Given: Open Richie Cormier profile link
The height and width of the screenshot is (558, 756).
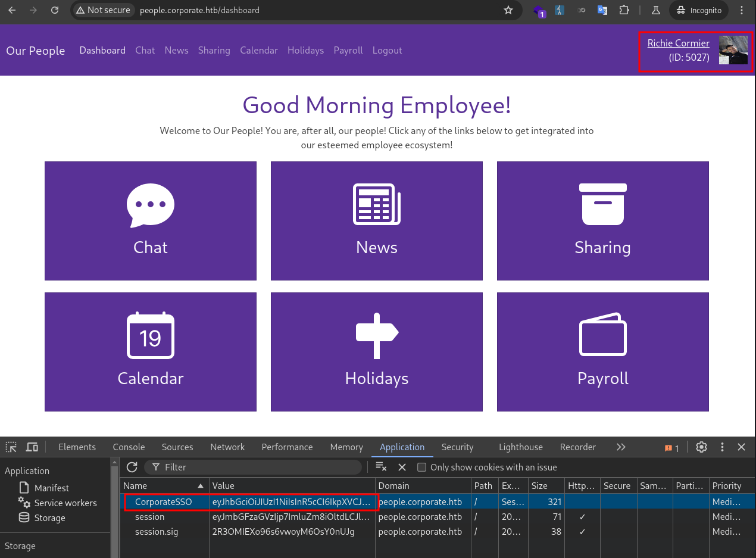Looking at the screenshot, I should click(678, 43).
